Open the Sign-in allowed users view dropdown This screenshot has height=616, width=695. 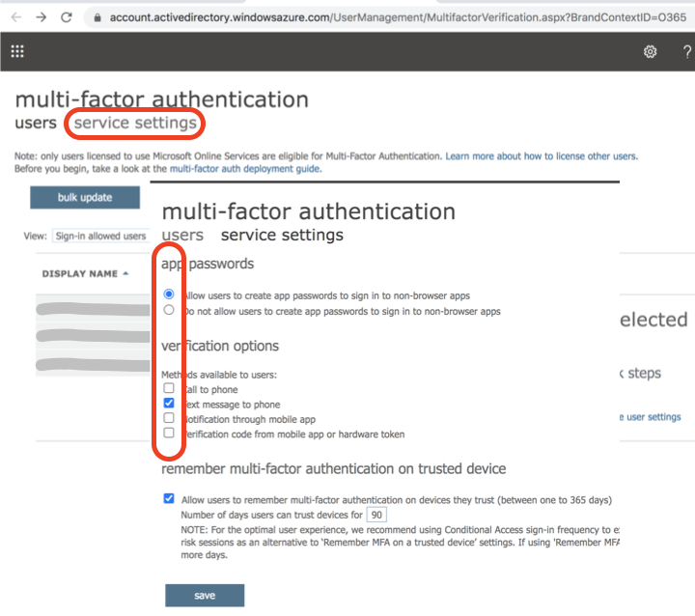click(101, 236)
